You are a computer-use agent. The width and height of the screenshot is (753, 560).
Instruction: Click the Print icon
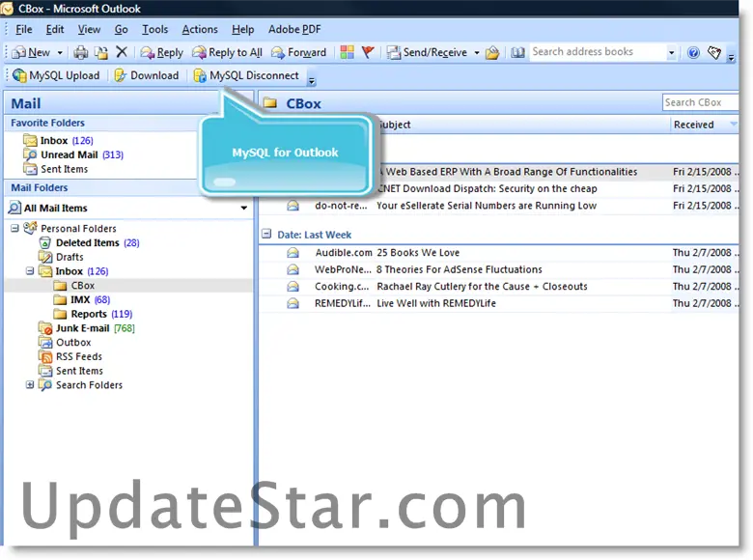click(81, 52)
